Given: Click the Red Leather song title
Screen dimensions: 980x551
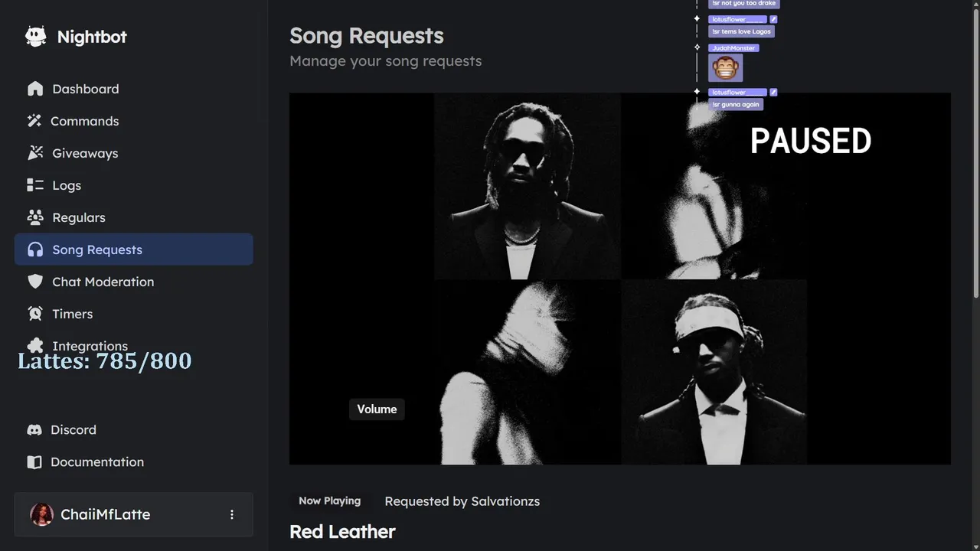Looking at the screenshot, I should click(342, 532).
